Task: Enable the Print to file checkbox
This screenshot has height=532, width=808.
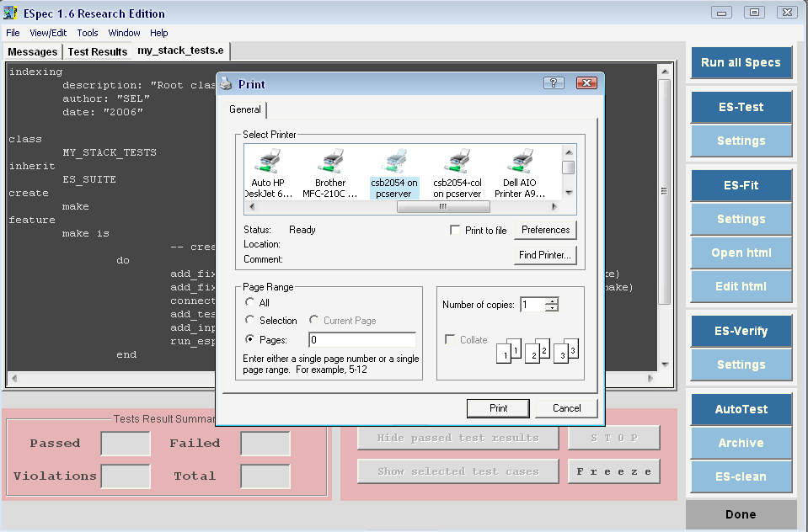Action: pos(454,230)
